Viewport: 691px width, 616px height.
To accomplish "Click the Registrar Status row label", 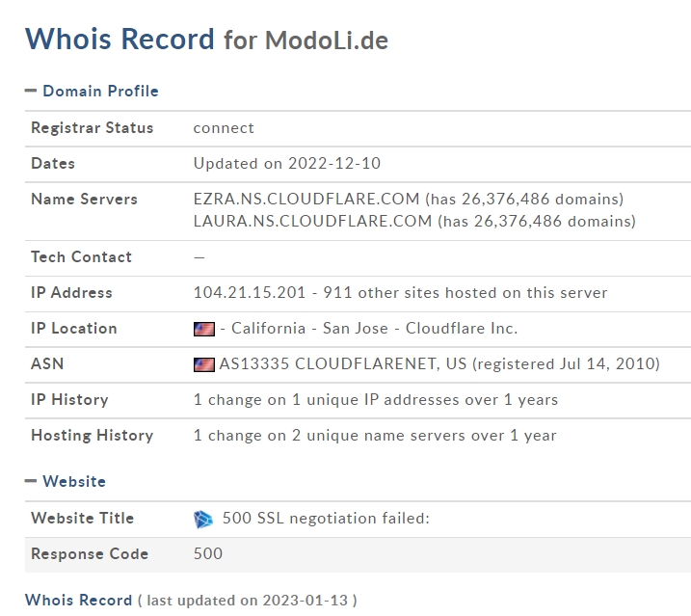I will [x=93, y=127].
